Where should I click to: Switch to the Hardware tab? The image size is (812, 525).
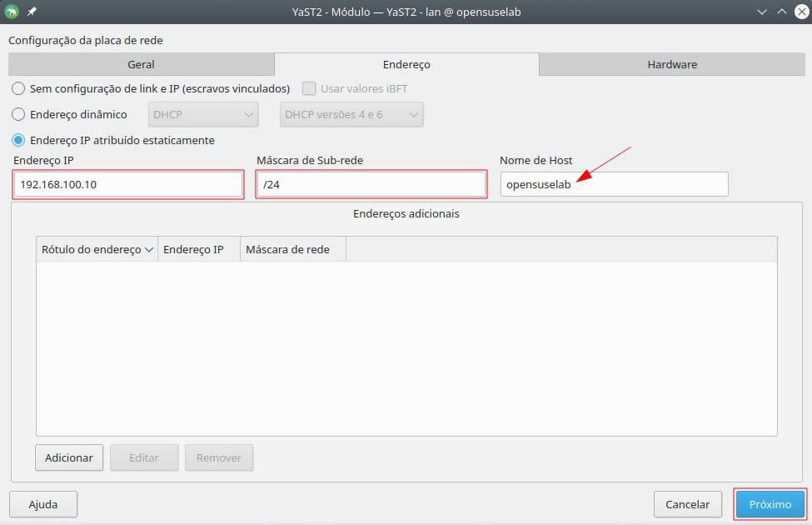click(x=672, y=64)
